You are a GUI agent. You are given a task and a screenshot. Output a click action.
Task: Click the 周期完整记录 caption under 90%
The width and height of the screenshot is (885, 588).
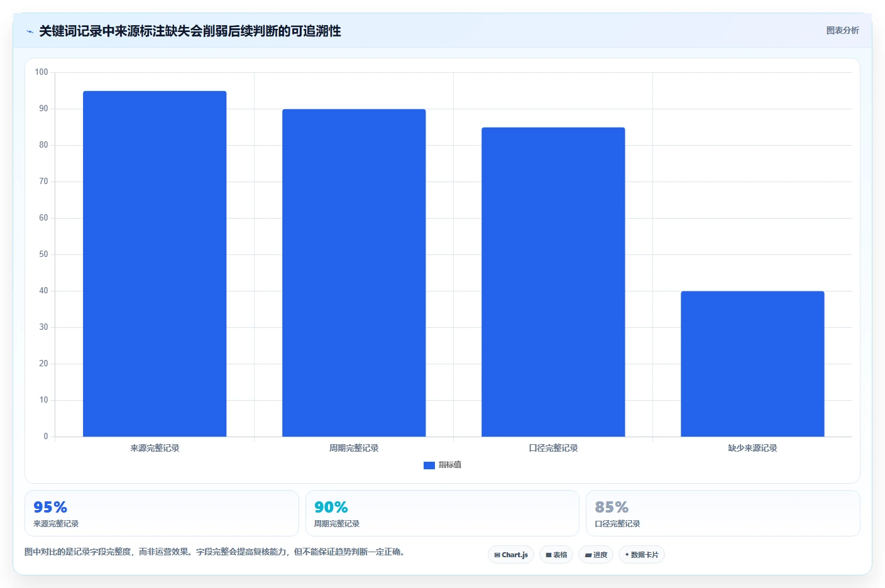(337, 524)
